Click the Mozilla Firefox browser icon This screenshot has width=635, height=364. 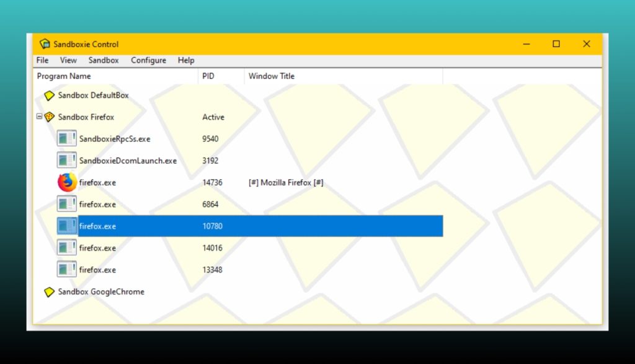[x=66, y=182]
